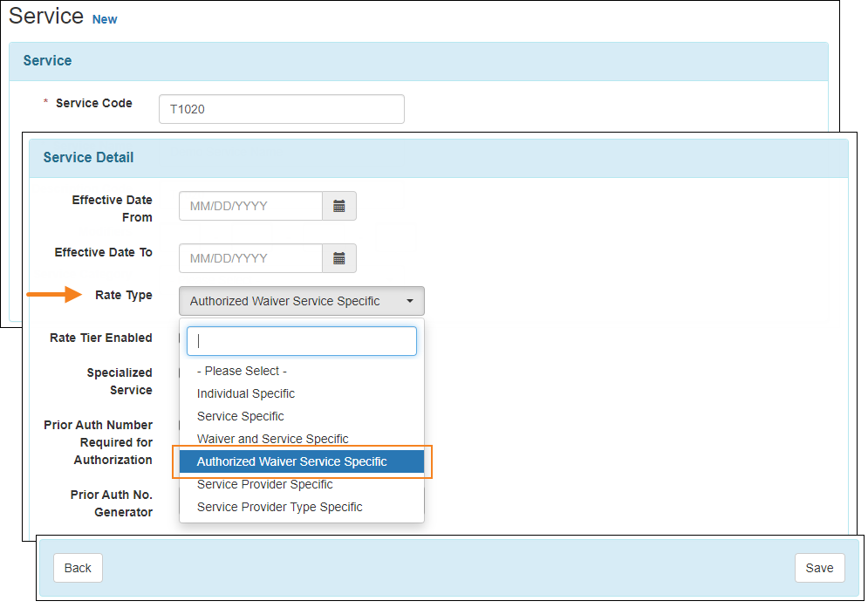Click the 'New' text beside Service title
The width and height of the screenshot is (868, 608).
click(105, 19)
